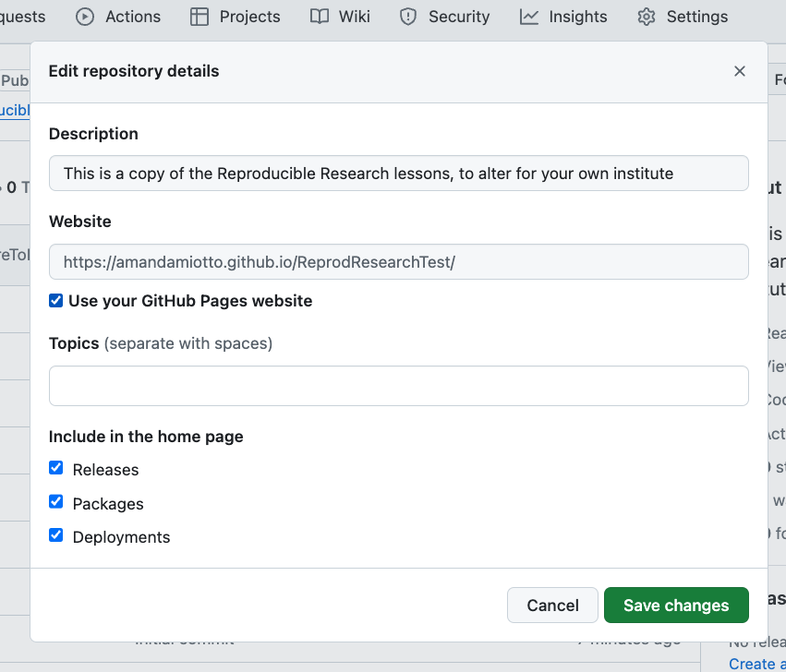This screenshot has width=786, height=672.
Task: Click the Website URL field
Action: pos(398,262)
